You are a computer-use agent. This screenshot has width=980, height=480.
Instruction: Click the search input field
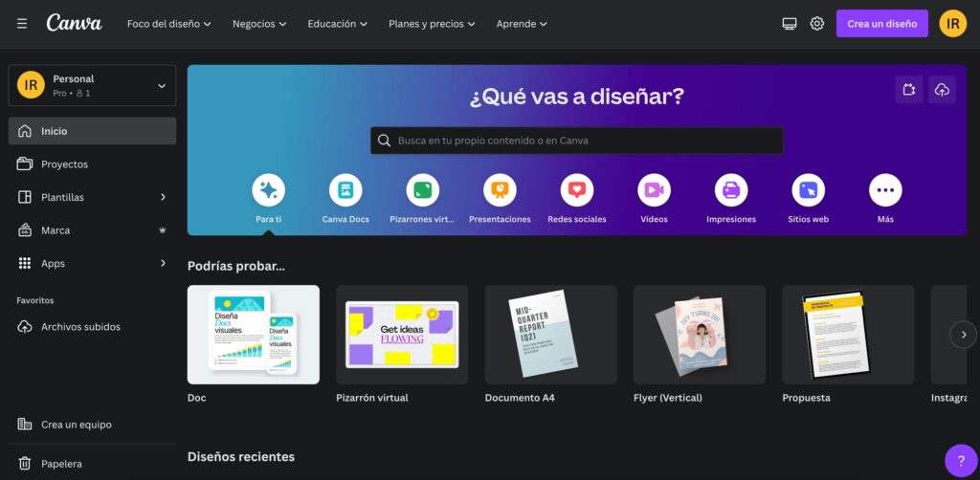[x=577, y=141]
